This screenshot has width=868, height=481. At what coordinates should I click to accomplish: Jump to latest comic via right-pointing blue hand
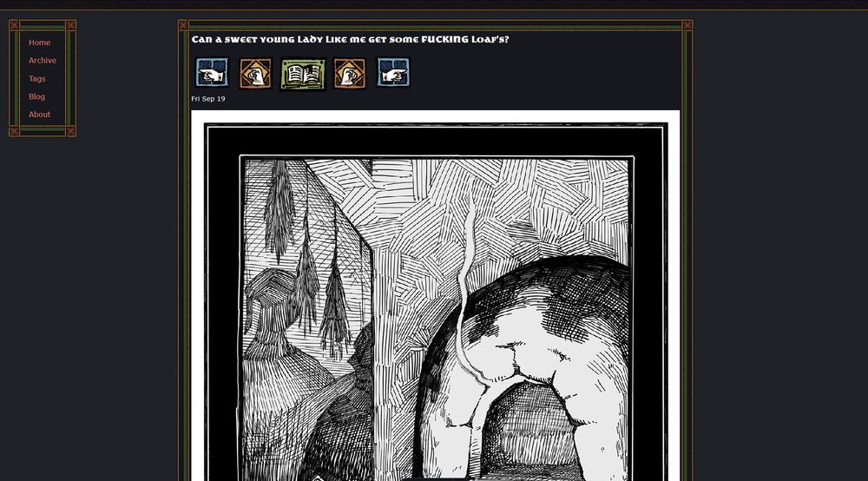(x=393, y=73)
